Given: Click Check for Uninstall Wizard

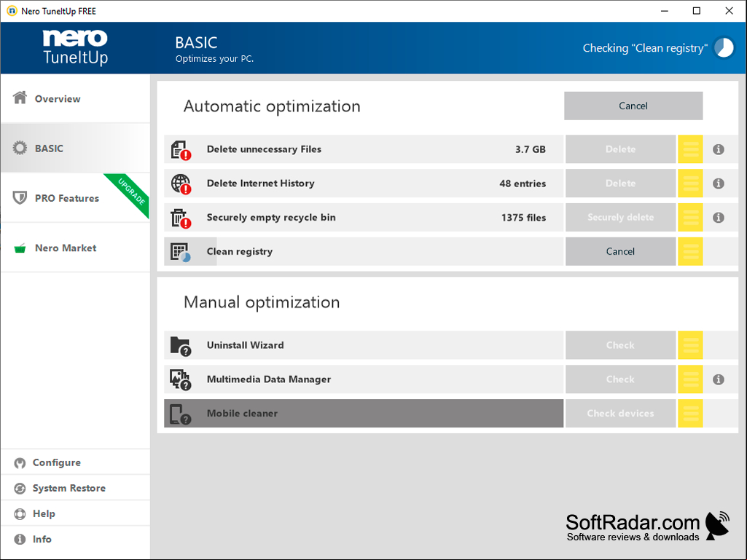Looking at the screenshot, I should click(620, 345).
